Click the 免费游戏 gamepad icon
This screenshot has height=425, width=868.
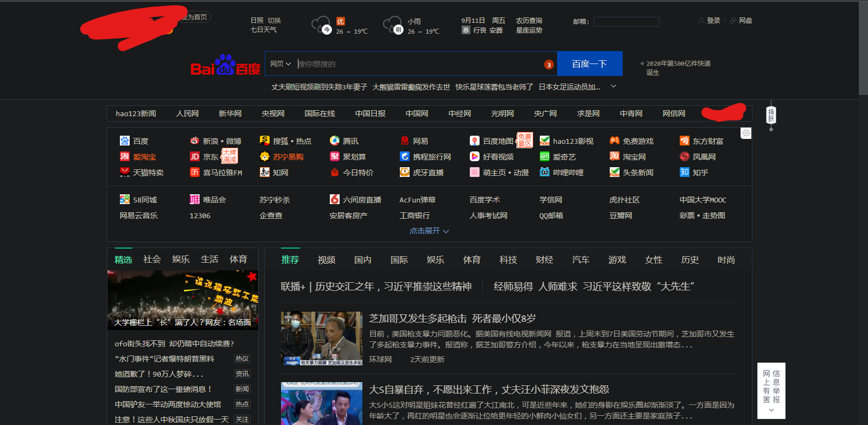615,141
